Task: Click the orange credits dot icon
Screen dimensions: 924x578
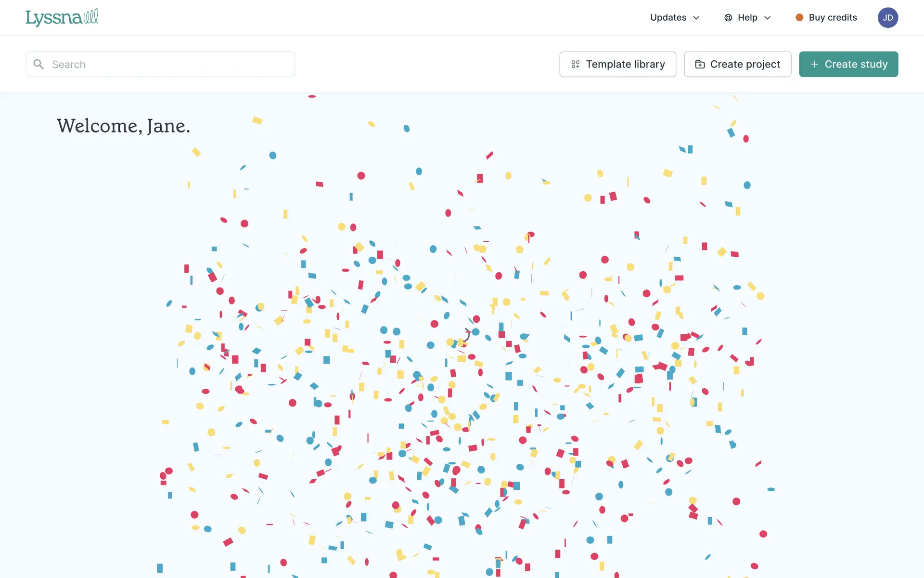Action: click(x=799, y=17)
